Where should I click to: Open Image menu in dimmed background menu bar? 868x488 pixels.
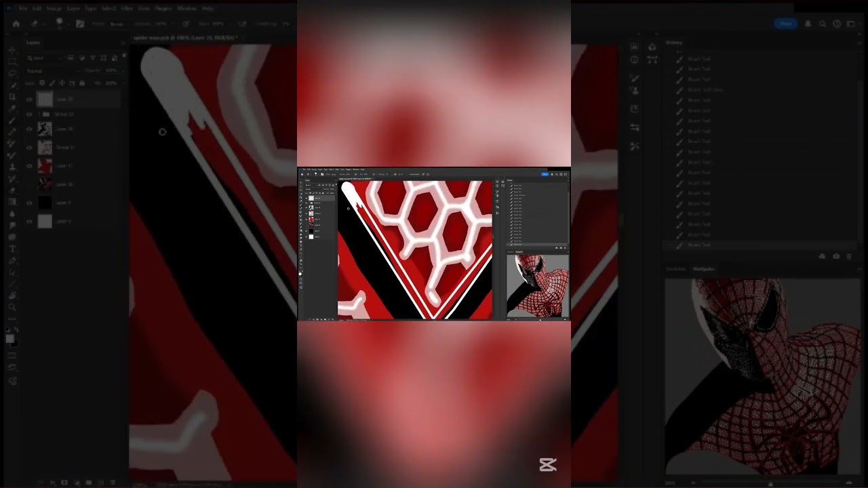point(54,8)
